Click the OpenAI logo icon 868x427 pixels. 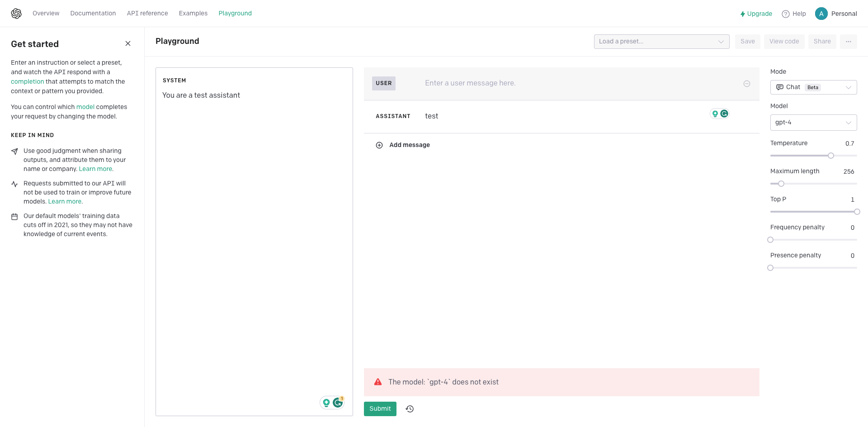pos(16,14)
